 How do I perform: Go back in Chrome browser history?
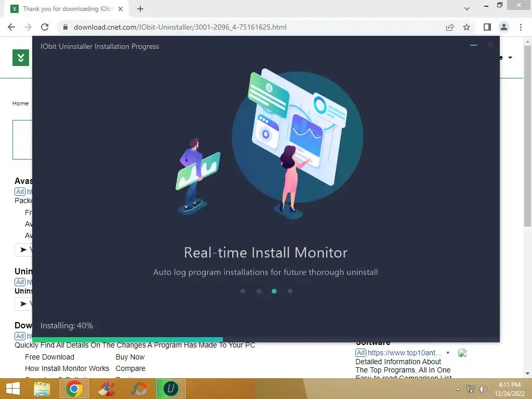click(x=11, y=27)
